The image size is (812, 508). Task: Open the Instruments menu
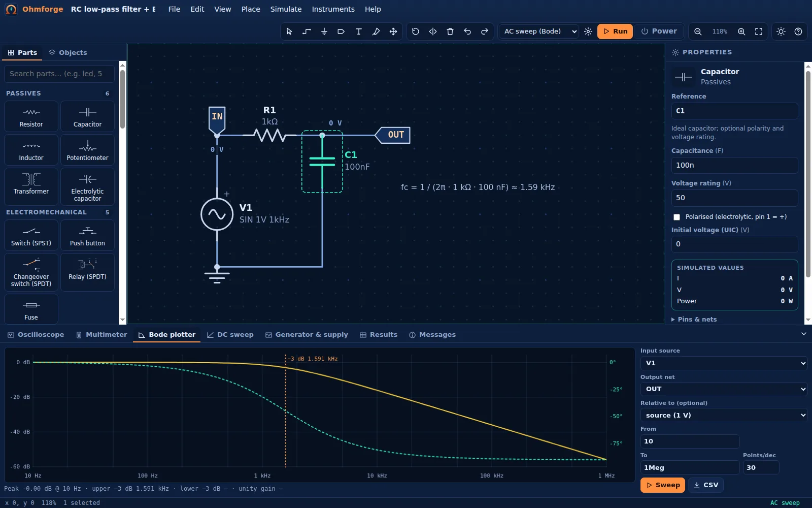[333, 9]
